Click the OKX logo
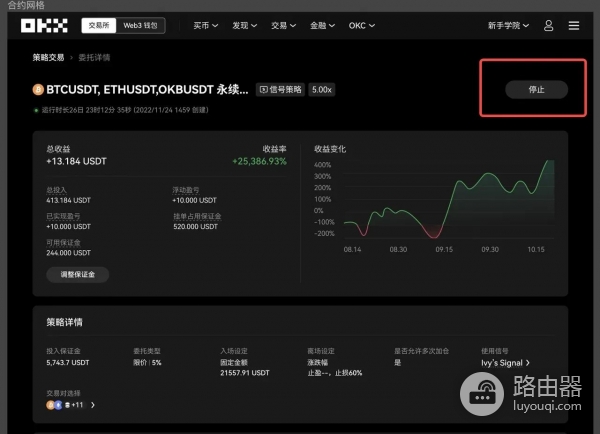600x434 pixels. [44, 26]
